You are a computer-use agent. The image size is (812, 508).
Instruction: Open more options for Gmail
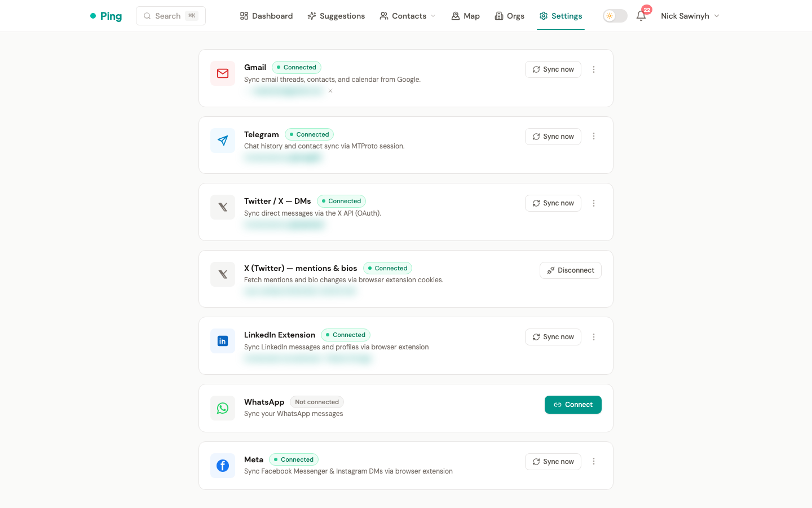click(x=594, y=69)
